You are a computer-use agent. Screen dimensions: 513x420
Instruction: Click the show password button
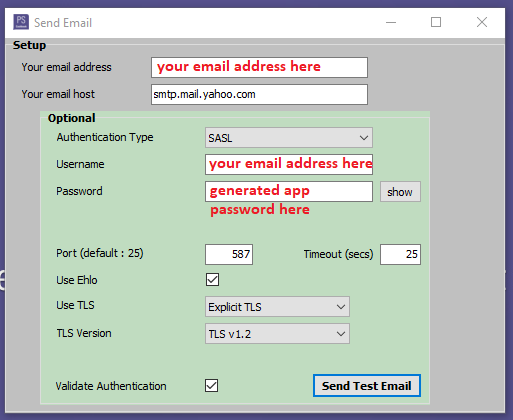pyautogui.click(x=400, y=192)
